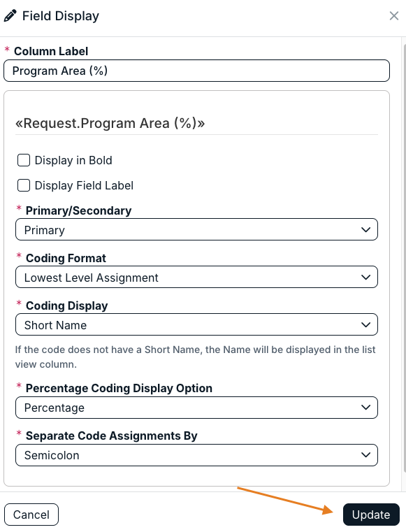Click the chevron arrow beside Semicolon value
406x532 pixels.
click(365, 455)
